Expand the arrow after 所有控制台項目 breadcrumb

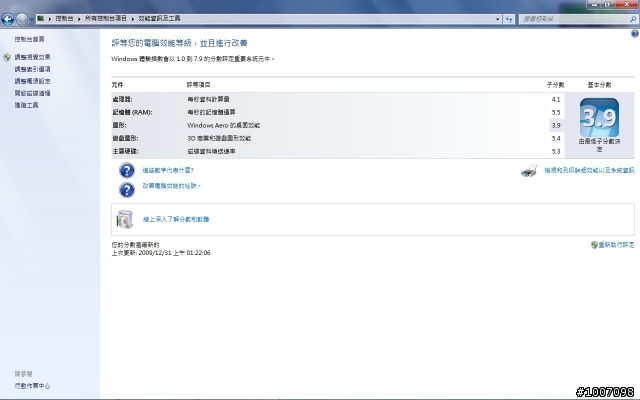[x=133, y=19]
